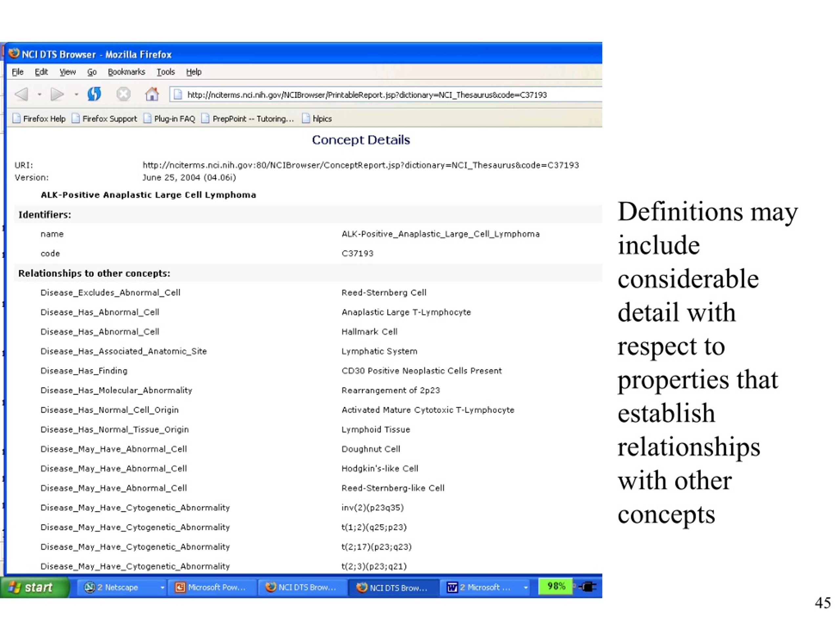Click the Stop loading icon
This screenshot has height=630, width=840.
tap(123, 94)
